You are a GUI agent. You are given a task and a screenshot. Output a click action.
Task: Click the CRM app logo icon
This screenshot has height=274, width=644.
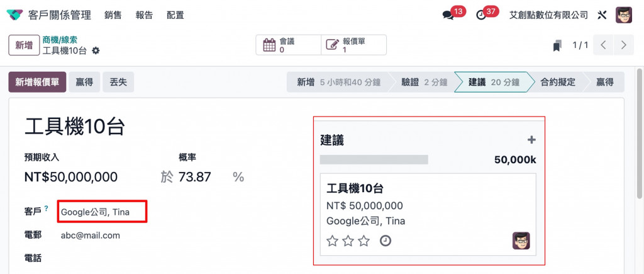click(x=14, y=15)
